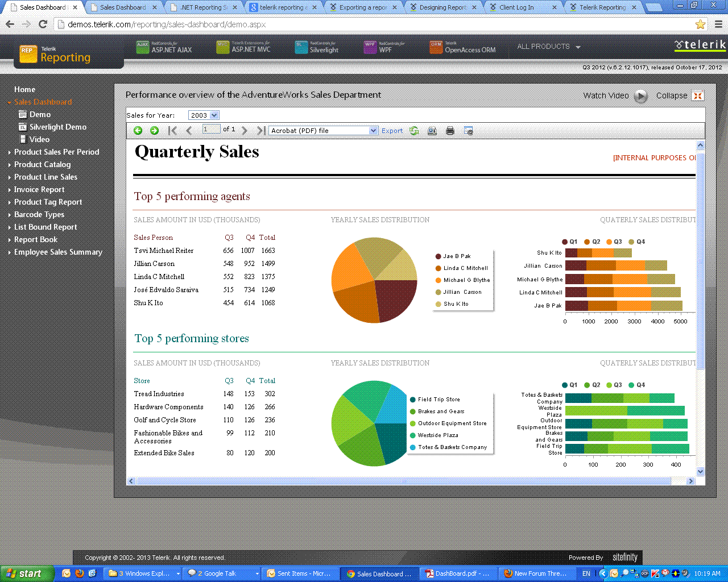
Task: Open the Demo sidebar item
Action: pos(40,115)
